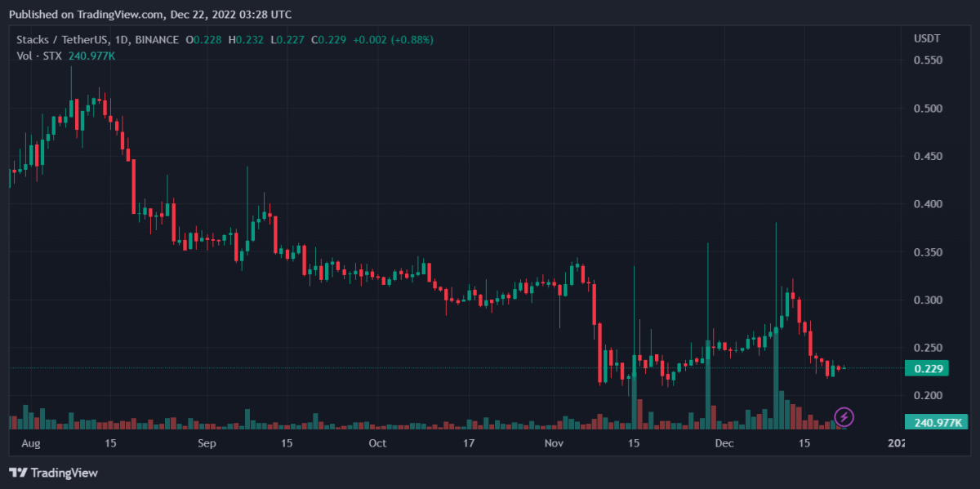Click the 1D interval label
Screen dimensions: 980x489
pos(124,39)
